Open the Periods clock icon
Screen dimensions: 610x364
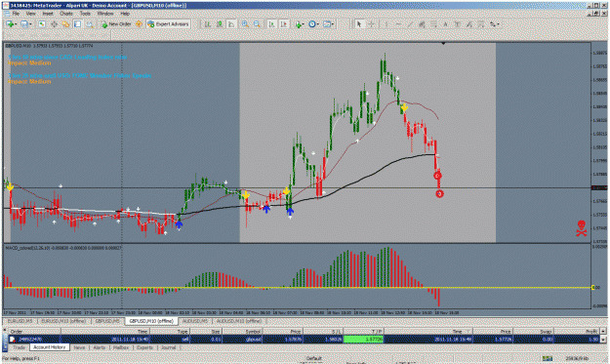312,24
